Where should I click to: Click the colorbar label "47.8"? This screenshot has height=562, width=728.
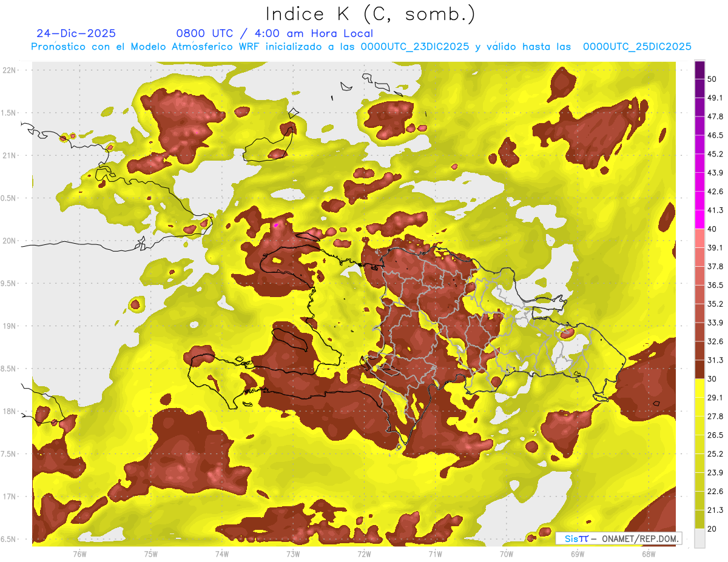(715, 117)
